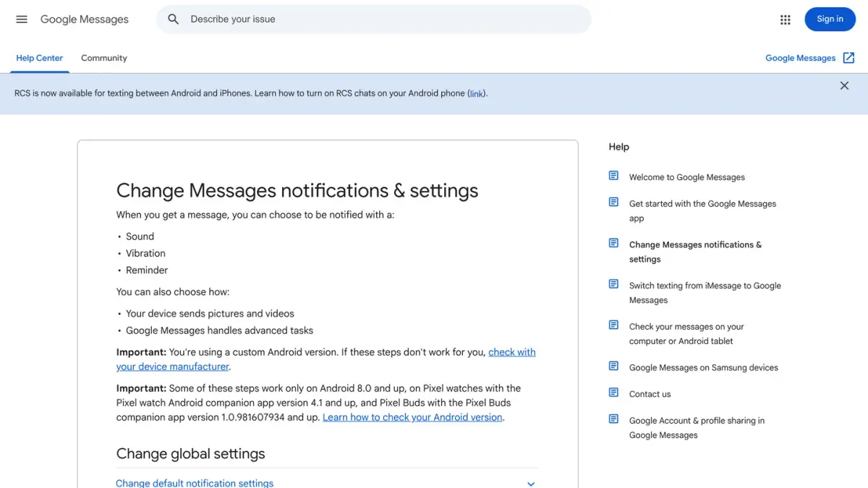Viewport: 868px width, 488px height.
Task: Open Welcome to Google Messages article
Action: coord(686,177)
